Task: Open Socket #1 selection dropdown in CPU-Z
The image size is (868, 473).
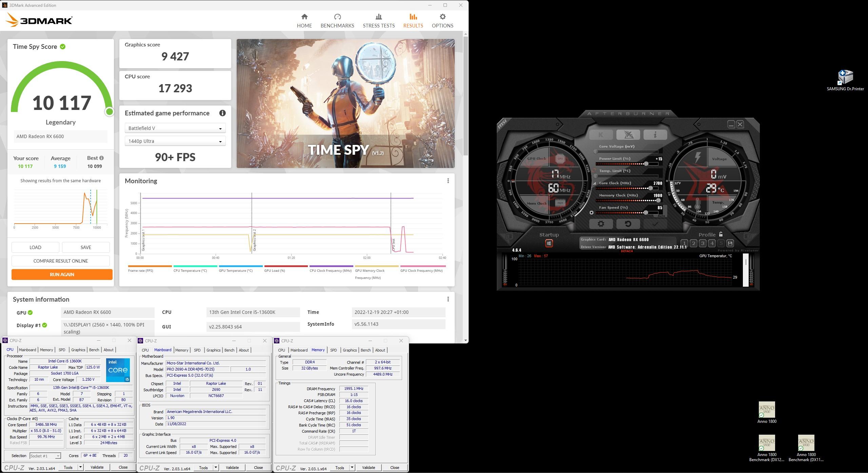Action: click(x=45, y=456)
